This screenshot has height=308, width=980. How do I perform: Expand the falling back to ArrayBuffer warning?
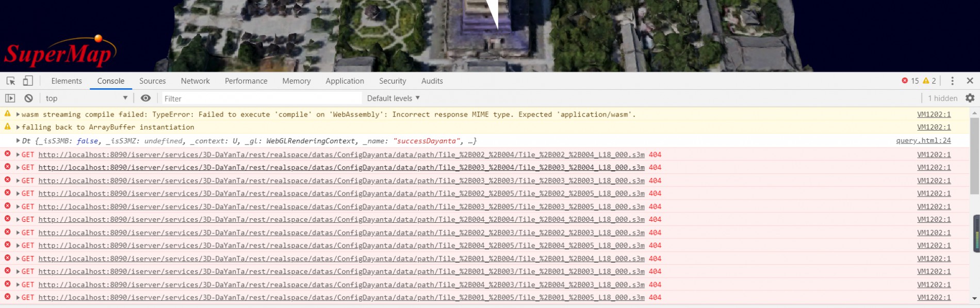click(x=18, y=127)
